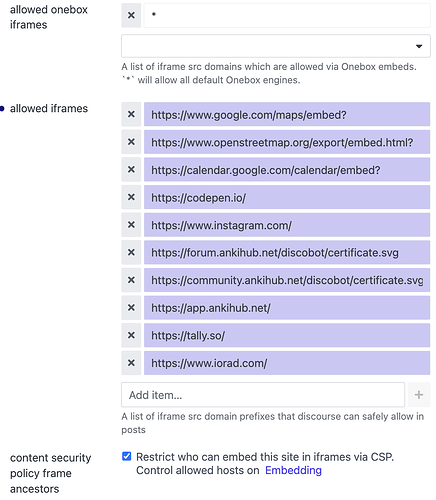Select the tally.so URL entry field
The image size is (436, 500).
click(287, 335)
